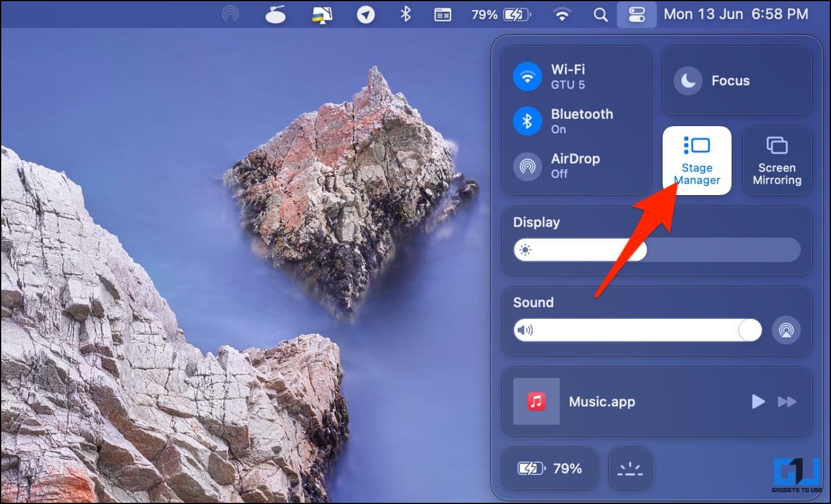This screenshot has height=504, width=831.
Task: Toggle Wi-Fi using its blue icon
Action: pos(527,77)
